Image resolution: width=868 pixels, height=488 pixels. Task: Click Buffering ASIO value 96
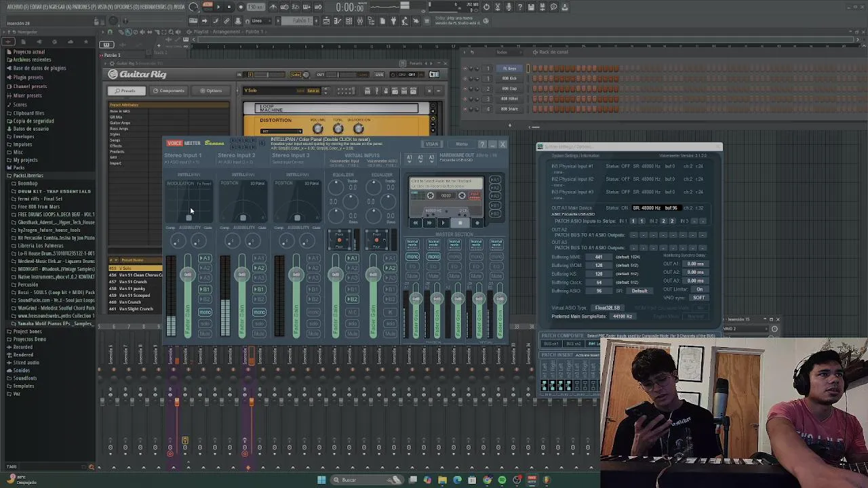(x=599, y=291)
